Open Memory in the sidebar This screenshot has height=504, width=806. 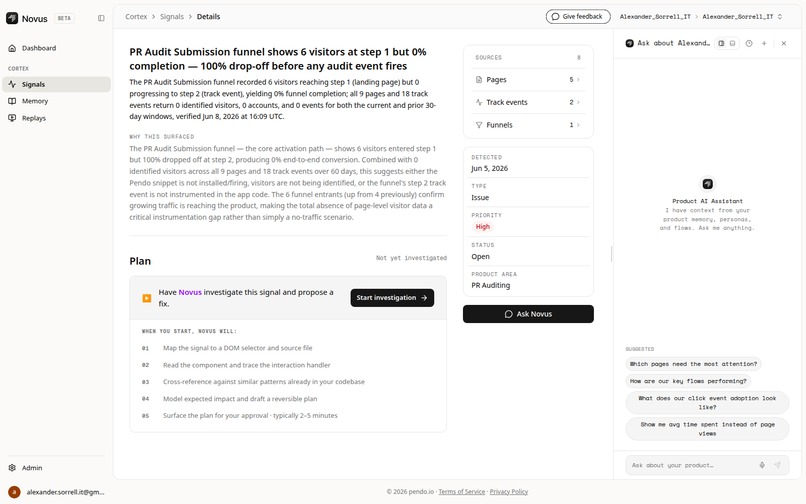pyautogui.click(x=57, y=101)
